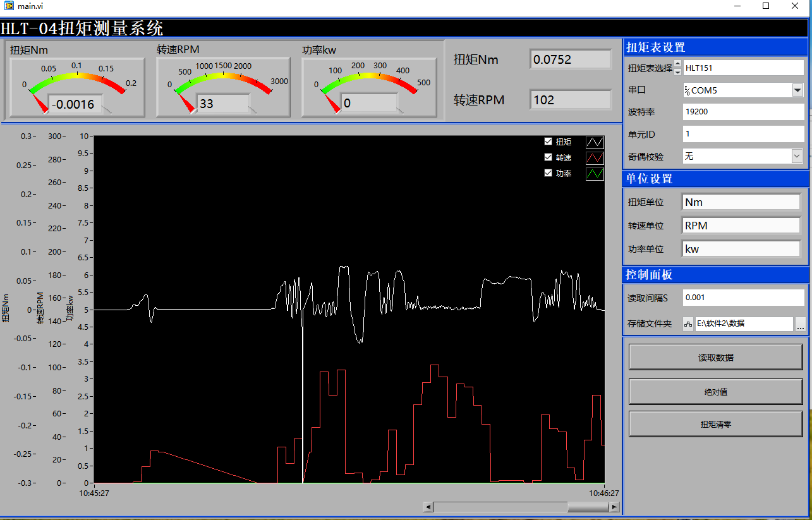
Task: Open the 奇偶校验 parity dropdown
Action: (x=797, y=156)
